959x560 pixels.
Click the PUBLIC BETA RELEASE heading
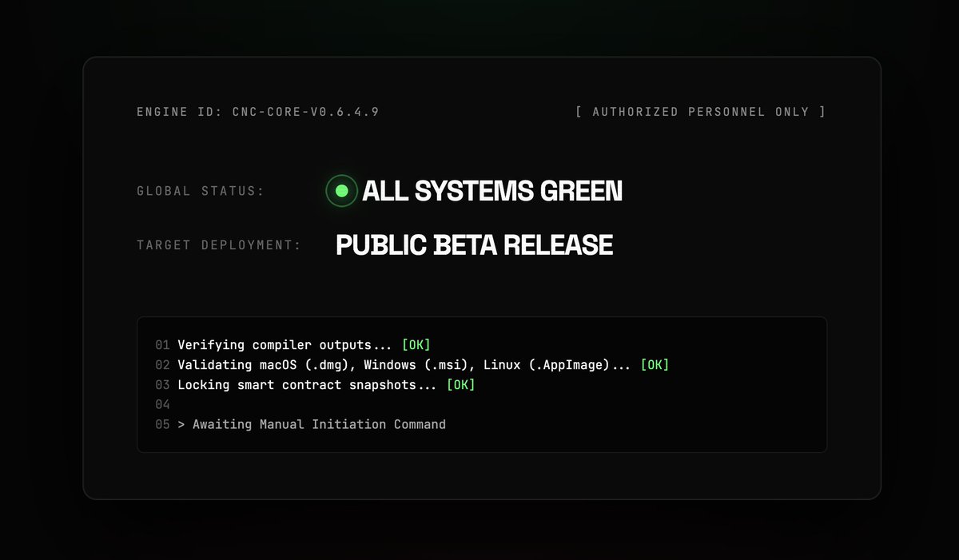[475, 245]
